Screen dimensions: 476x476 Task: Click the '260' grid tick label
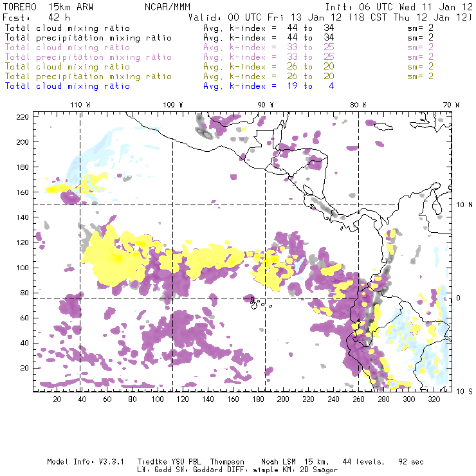[x=358, y=399]
